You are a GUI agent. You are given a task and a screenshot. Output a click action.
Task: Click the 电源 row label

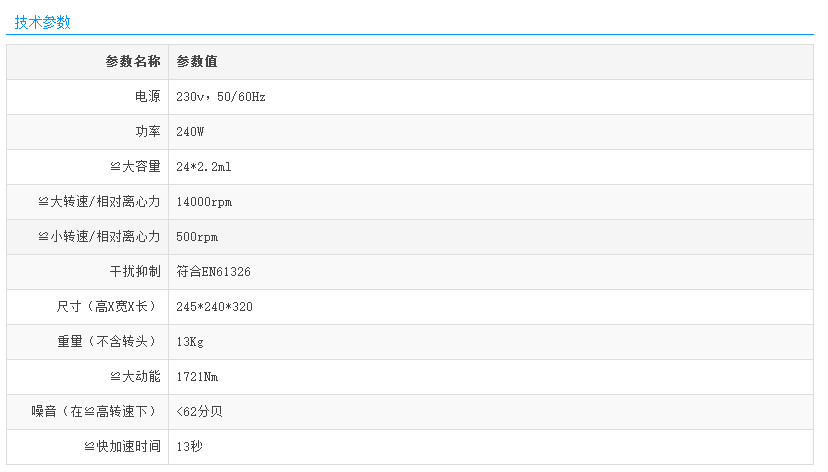coord(147,97)
